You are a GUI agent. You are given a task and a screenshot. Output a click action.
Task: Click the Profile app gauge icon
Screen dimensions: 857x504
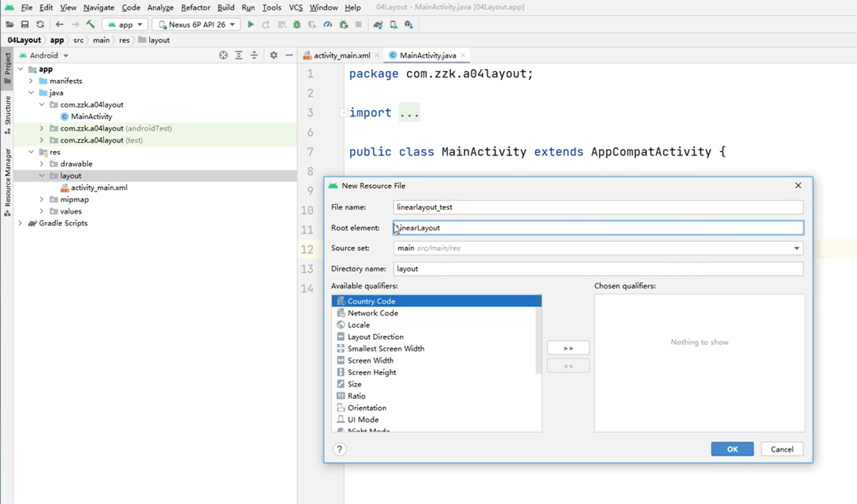(x=328, y=24)
